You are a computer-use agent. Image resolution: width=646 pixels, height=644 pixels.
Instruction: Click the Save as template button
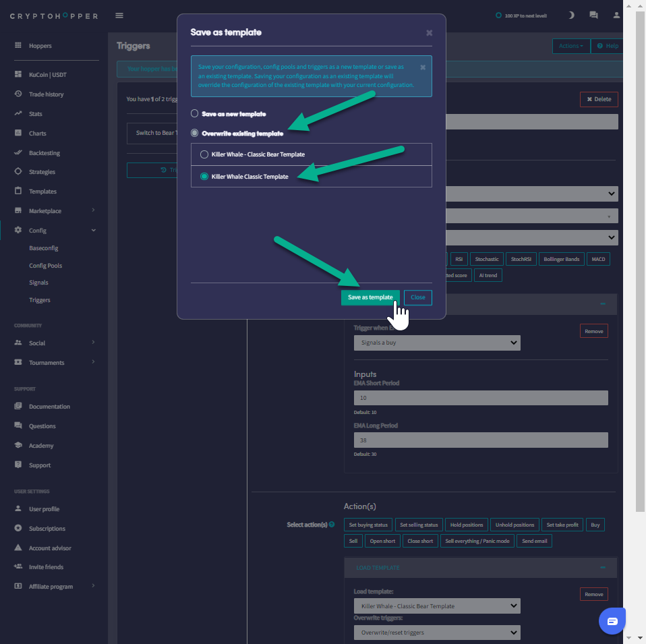[x=370, y=297]
